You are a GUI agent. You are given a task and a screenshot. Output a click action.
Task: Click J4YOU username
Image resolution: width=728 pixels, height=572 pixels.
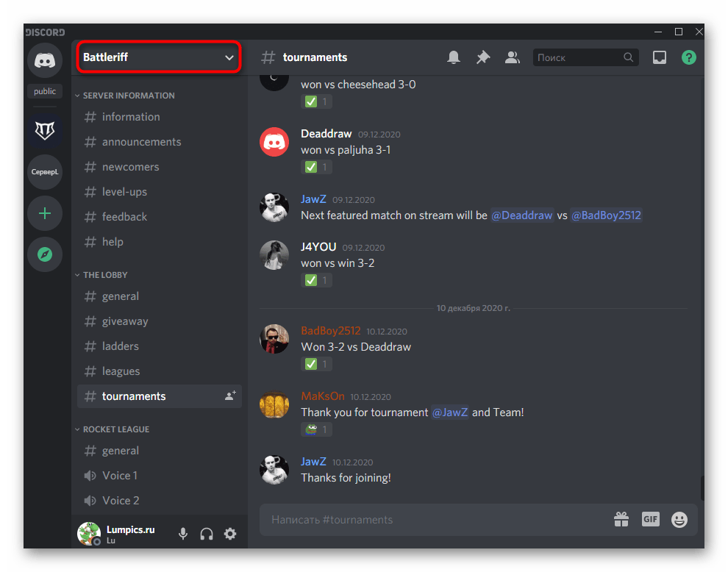pos(318,246)
